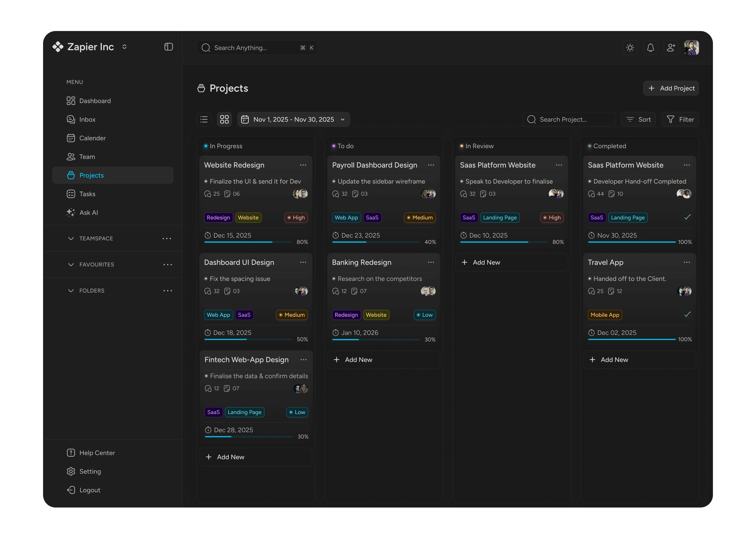Open the Filter funnel icon

[670, 119]
